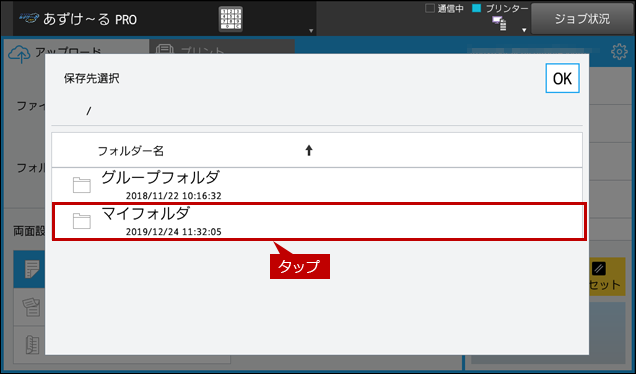Viewport: 636px width, 374px height.
Task: Switch to the アップロード tab
Action: tap(75, 48)
